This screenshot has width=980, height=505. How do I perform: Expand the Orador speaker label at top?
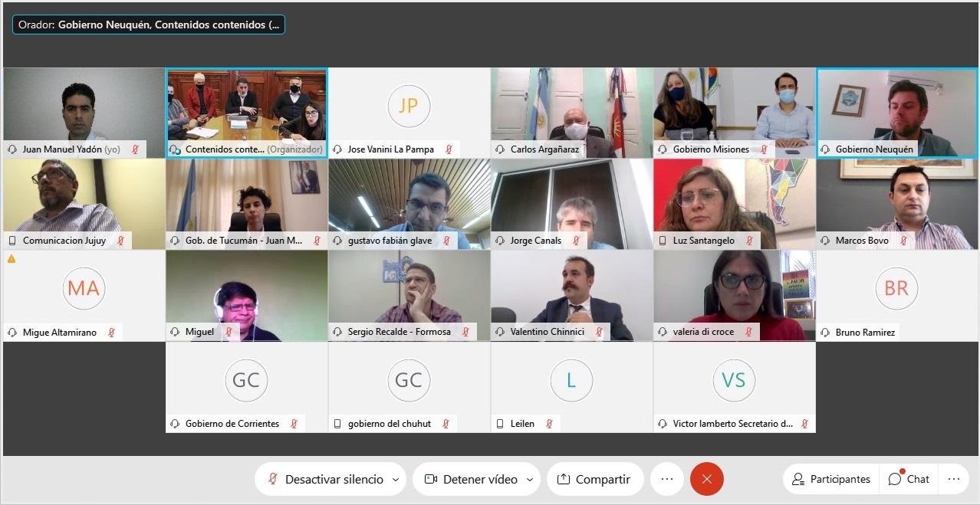149,25
